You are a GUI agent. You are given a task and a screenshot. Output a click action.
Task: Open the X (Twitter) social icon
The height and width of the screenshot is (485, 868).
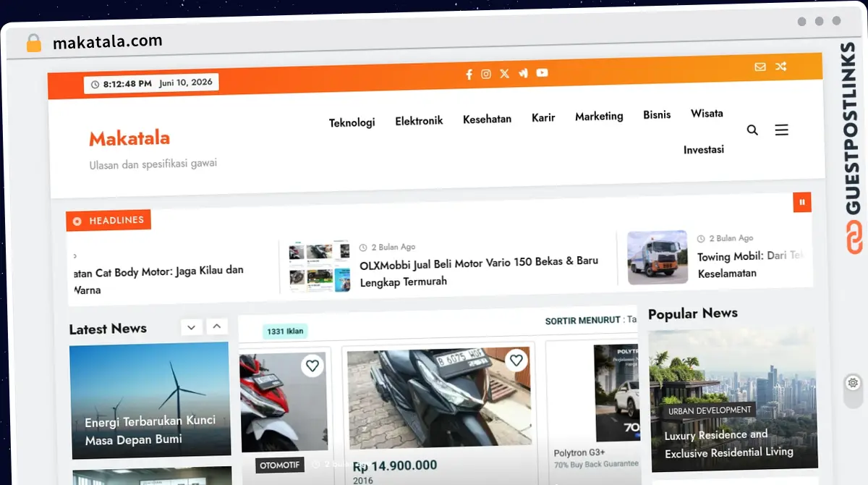[504, 73]
